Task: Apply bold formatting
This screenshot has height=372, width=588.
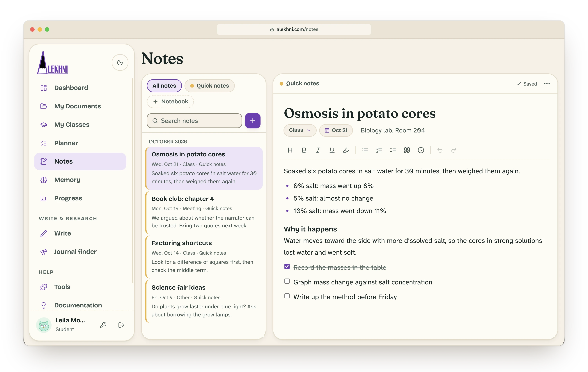Action: pos(304,150)
